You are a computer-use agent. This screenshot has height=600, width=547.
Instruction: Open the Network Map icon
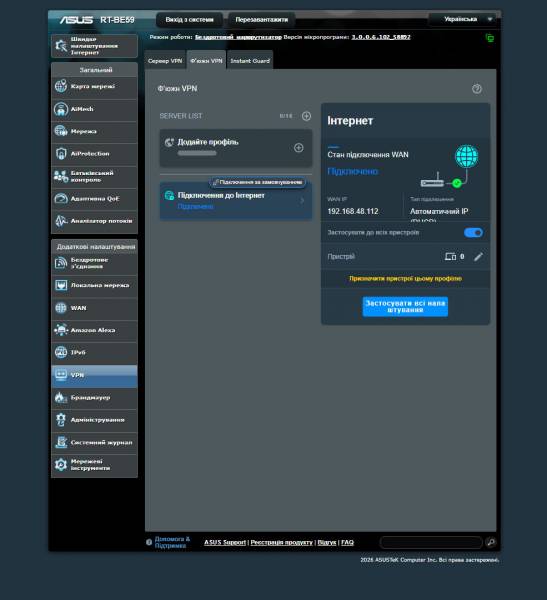point(61,86)
